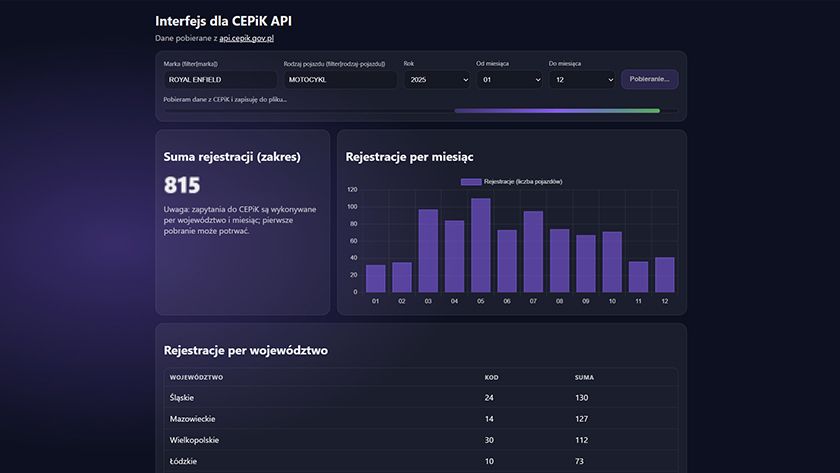This screenshot has height=473, width=840.
Task: Open the Do miesiąca dropdown showing 12
Action: (582, 80)
